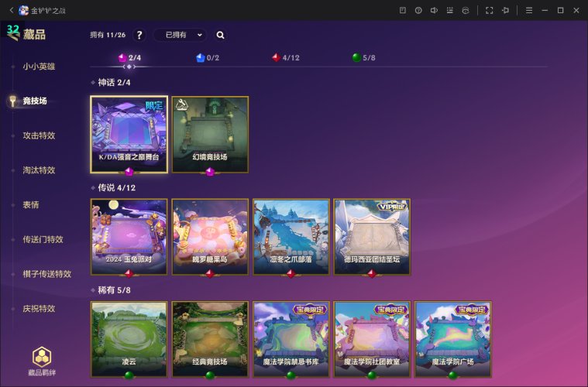This screenshot has width=588, height=387.
Task: Click the 传说 4/12 section header
Action: (117, 187)
